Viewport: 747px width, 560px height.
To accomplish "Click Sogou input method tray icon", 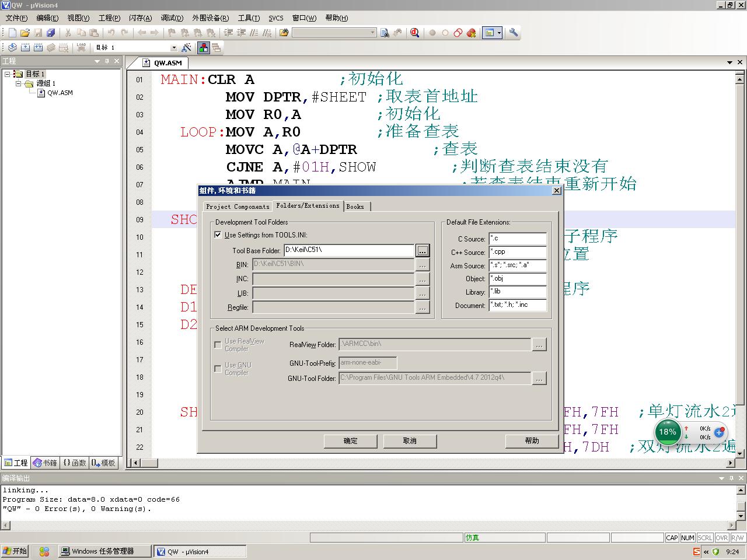I will pos(697,551).
